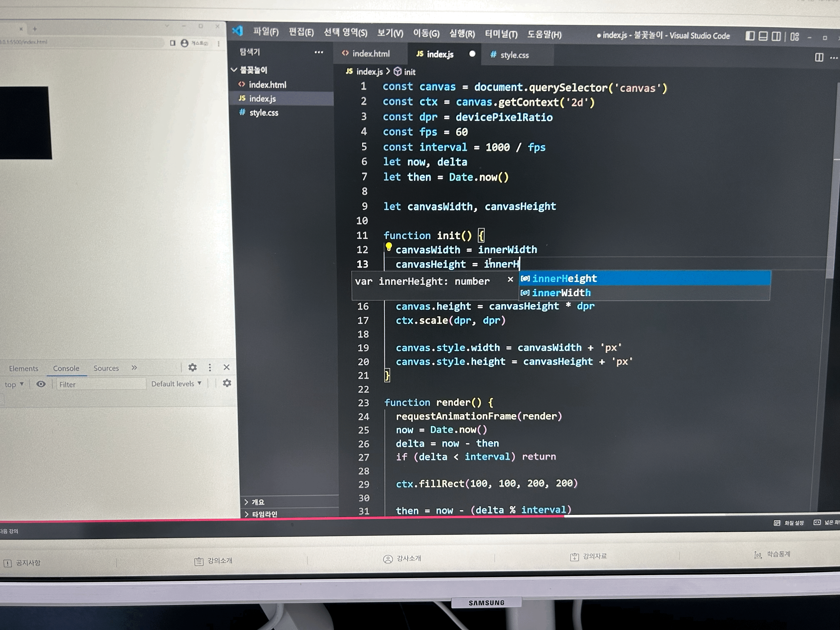Open browser three-dot menu
This screenshot has width=840, height=630.
pos(218,44)
